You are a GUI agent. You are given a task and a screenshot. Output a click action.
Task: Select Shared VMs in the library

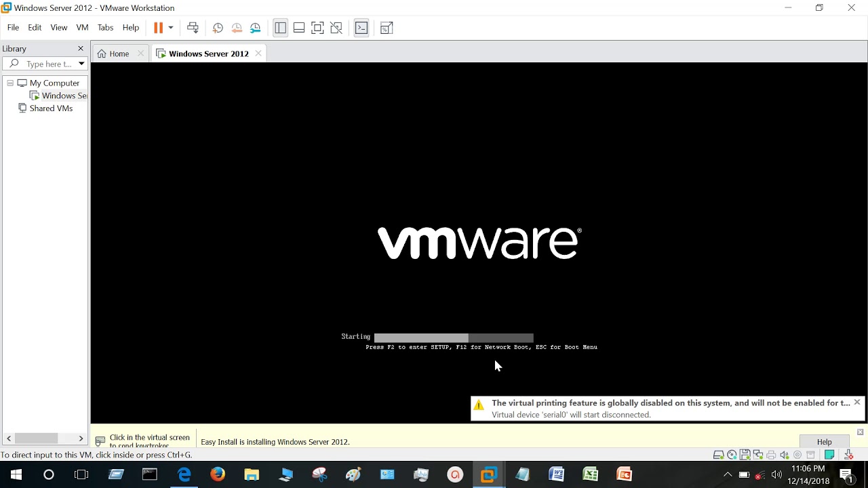pos(51,108)
